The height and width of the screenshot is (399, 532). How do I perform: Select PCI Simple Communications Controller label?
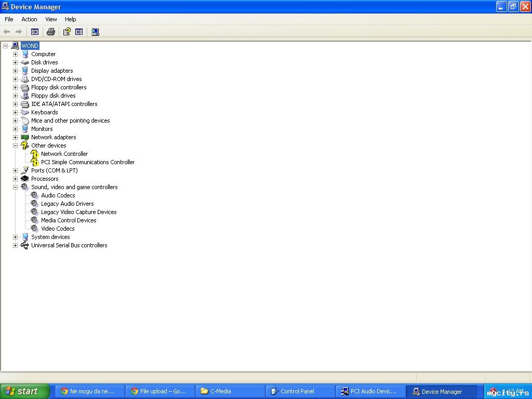pos(88,162)
